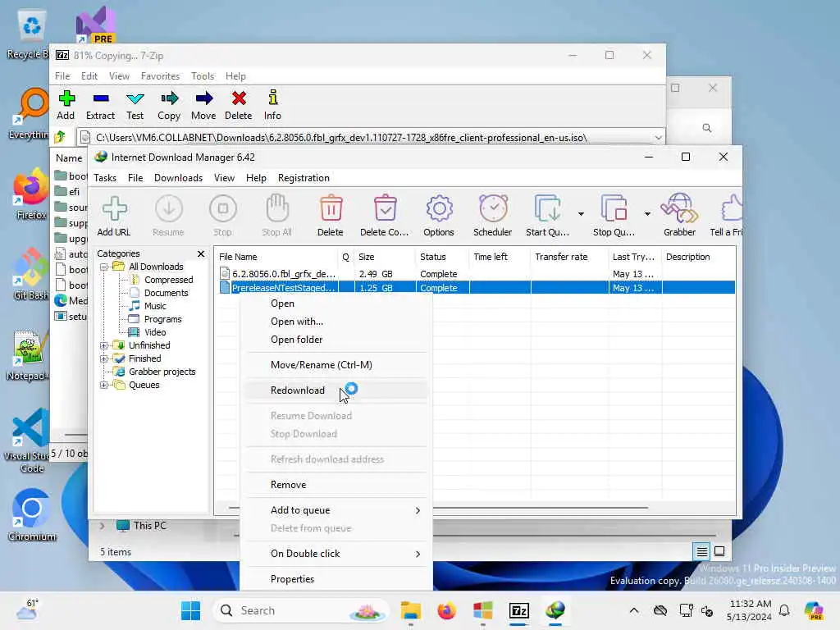This screenshot has width=840, height=630.
Task: Click the Stop Queue icon
Action: (x=614, y=216)
